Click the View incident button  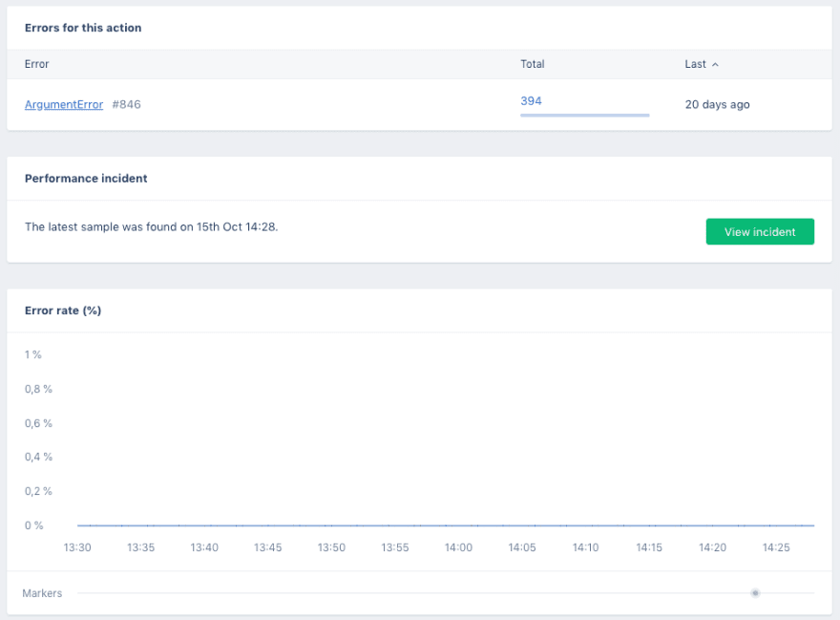point(760,232)
